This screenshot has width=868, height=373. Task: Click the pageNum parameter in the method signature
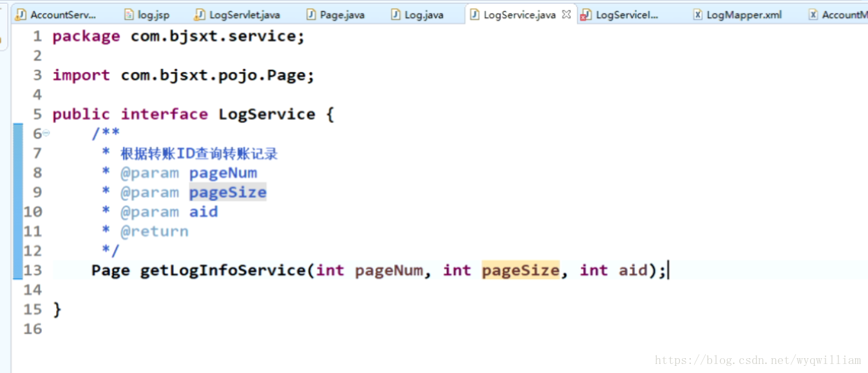click(x=389, y=270)
